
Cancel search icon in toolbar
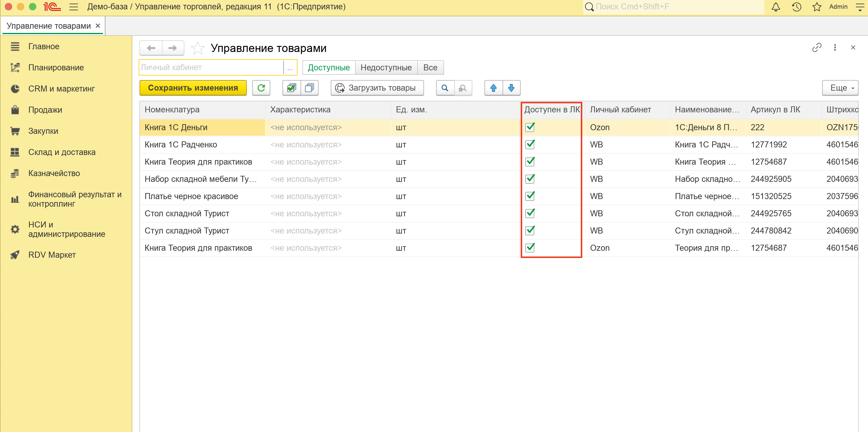(463, 88)
